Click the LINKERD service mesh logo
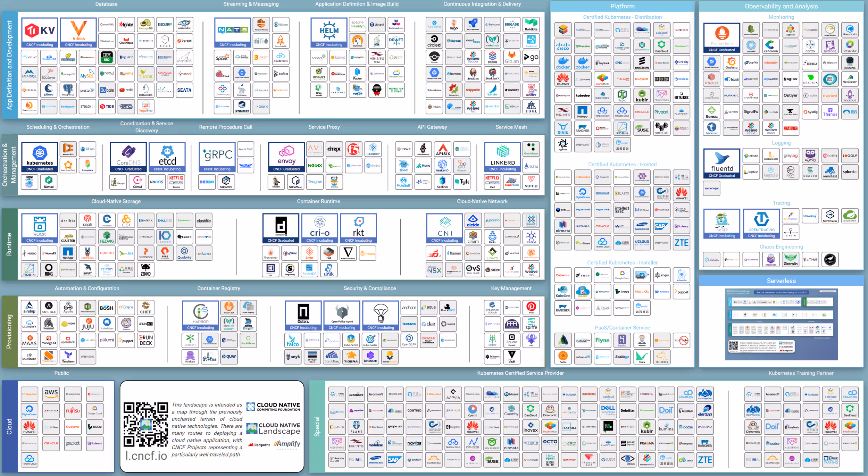 (503, 157)
